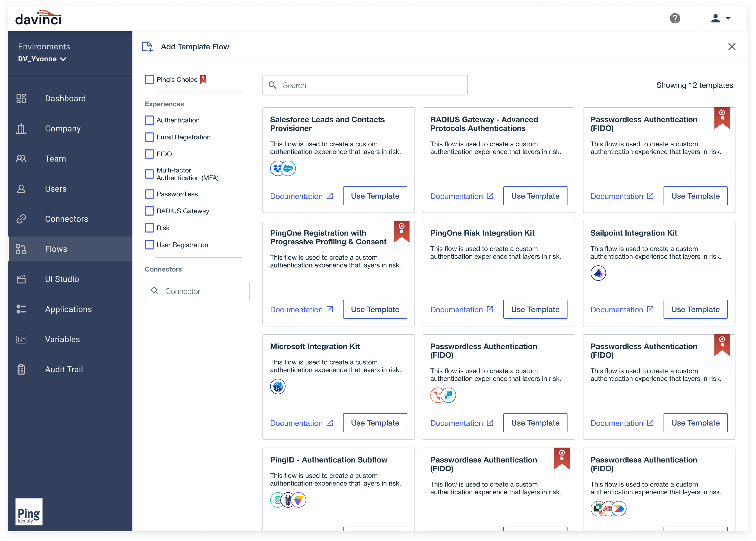Use Template for Salesforce Leads and Contacts Provisioner

(375, 196)
